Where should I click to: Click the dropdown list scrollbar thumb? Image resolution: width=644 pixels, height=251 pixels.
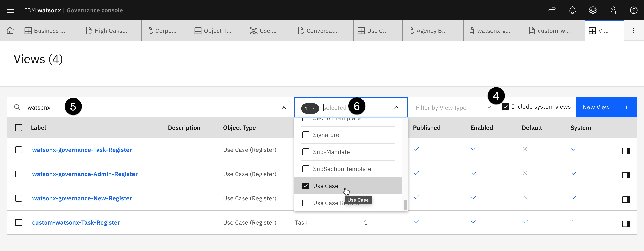click(405, 205)
